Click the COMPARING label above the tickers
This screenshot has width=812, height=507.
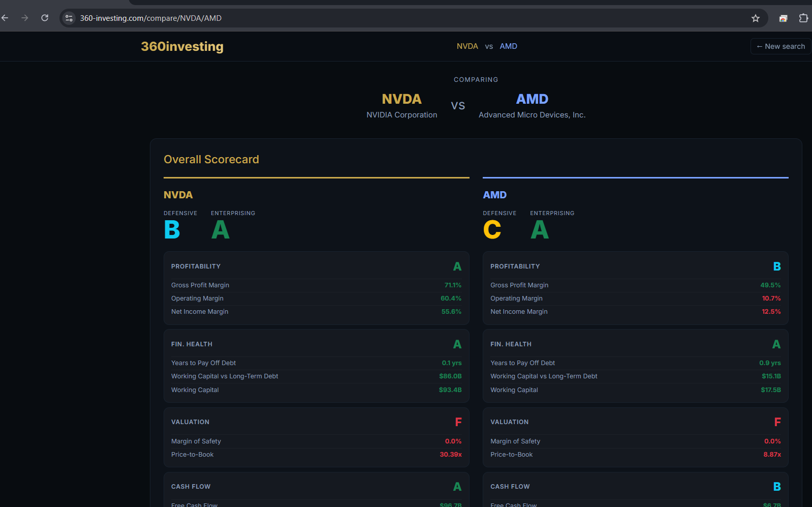pos(476,80)
